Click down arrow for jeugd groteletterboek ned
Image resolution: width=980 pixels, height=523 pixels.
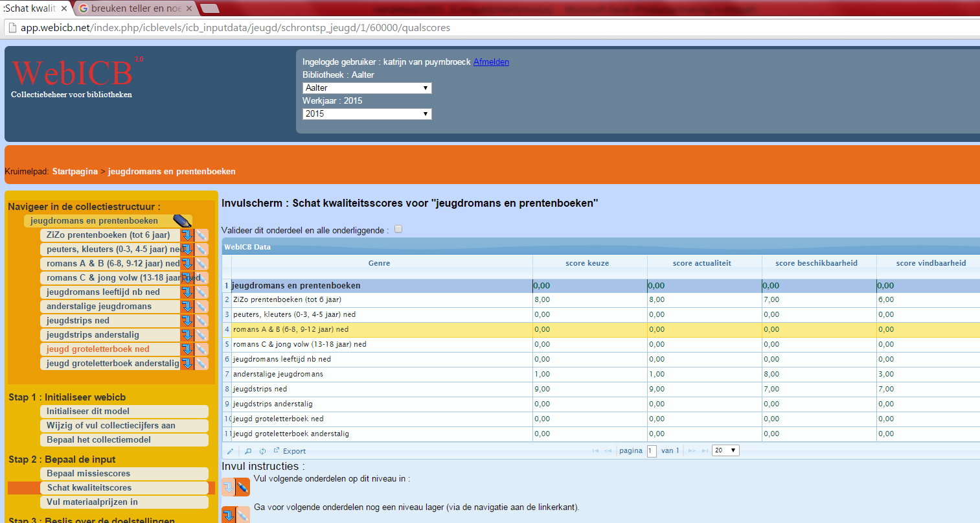[x=187, y=349]
